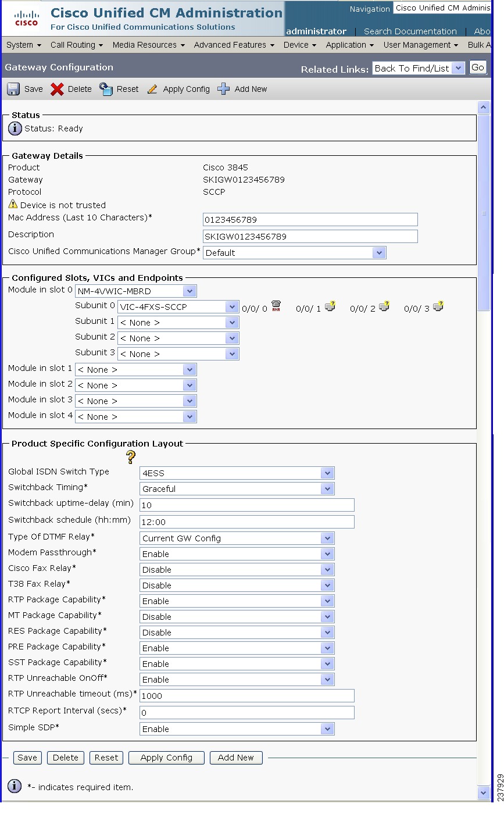This screenshot has width=504, height=814.
Task: Expand the Subunit 0 VIC-4FXS-SCCP dropdown
Action: (232, 306)
